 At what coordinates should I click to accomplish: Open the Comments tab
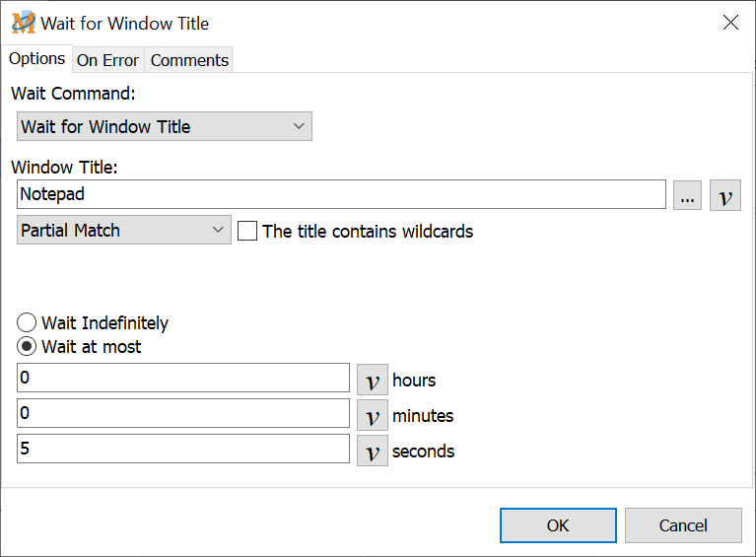[189, 60]
